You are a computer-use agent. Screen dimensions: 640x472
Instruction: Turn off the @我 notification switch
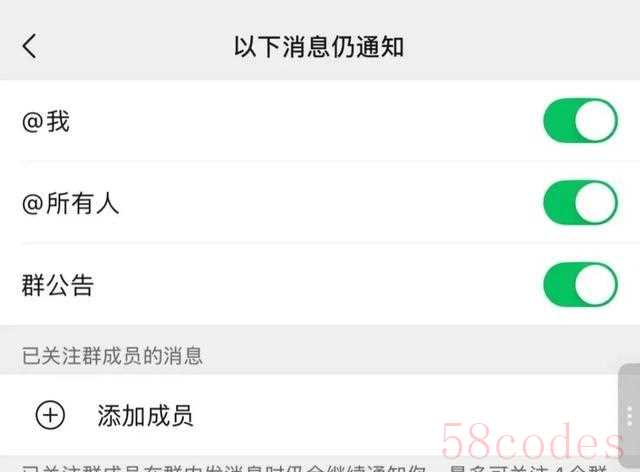pos(580,121)
